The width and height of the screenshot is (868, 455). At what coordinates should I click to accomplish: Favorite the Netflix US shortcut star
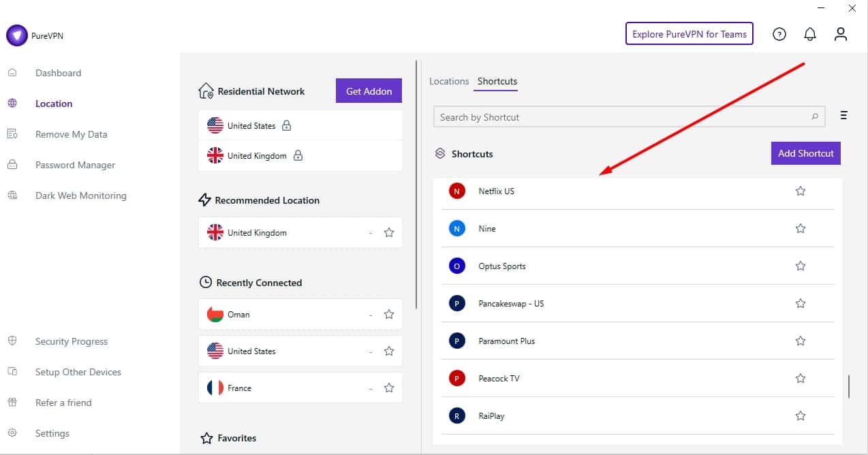[801, 191]
